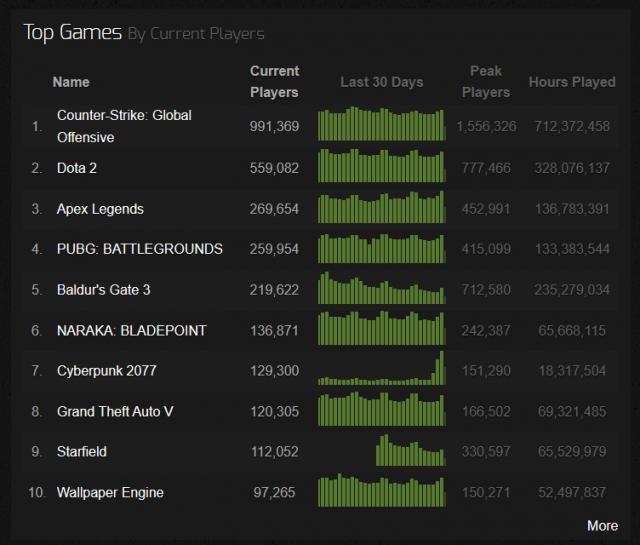The width and height of the screenshot is (640, 545).
Task: Click the Hours Played column header
Action: pyautogui.click(x=572, y=82)
